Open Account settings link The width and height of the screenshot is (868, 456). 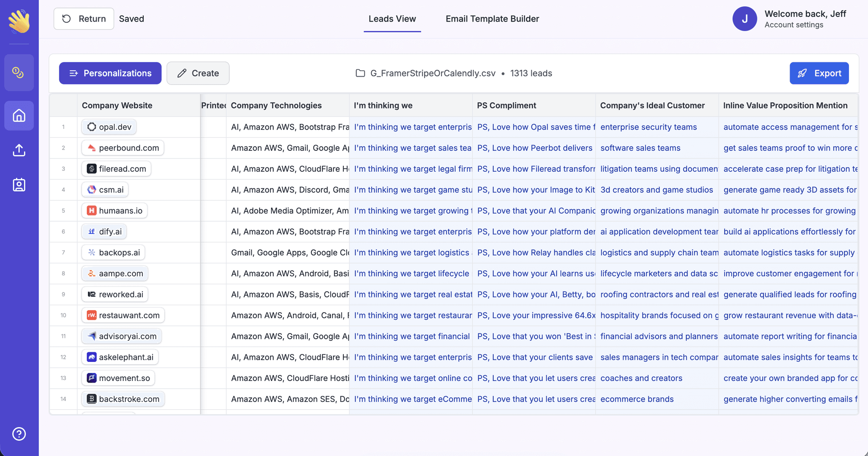794,25
